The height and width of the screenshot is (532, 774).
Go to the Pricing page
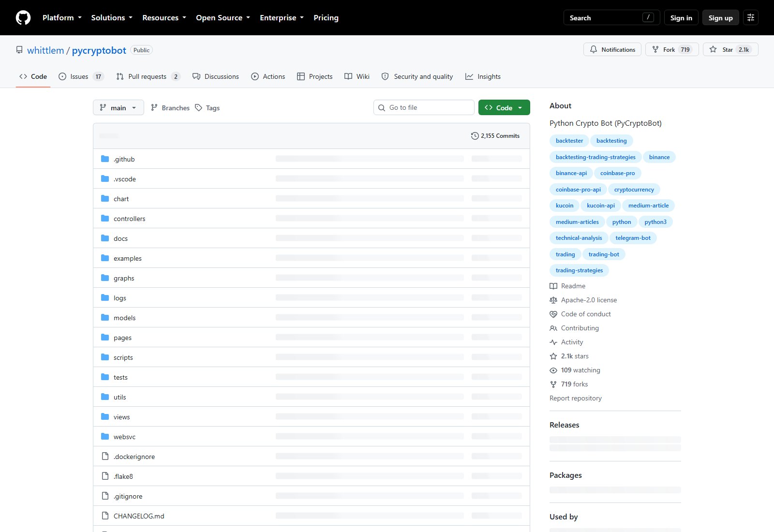pos(326,18)
